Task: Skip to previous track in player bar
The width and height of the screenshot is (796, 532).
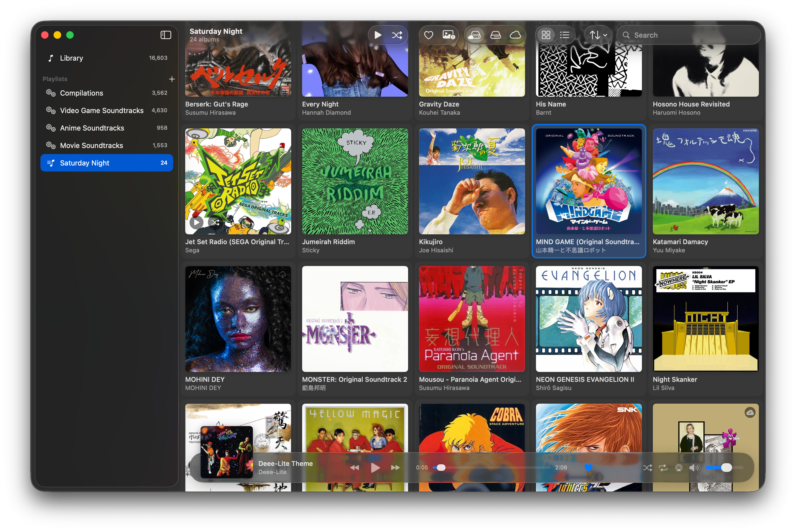Action: tap(355, 468)
